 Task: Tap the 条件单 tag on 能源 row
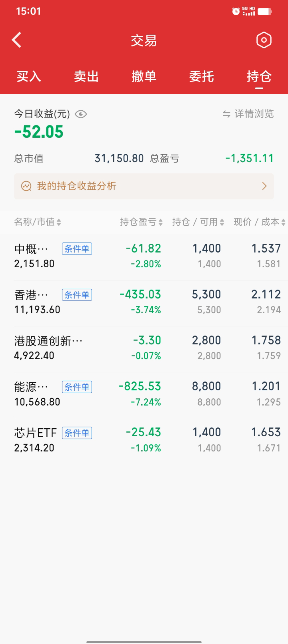77,387
